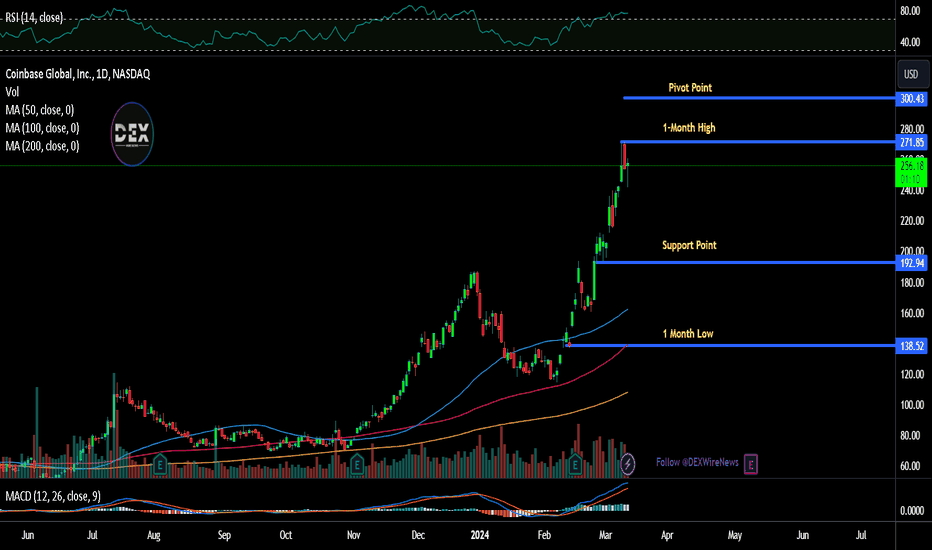The height and width of the screenshot is (550, 932).
Task: Select the Coinbase Global, Inc. symbol title
Action: pos(78,74)
